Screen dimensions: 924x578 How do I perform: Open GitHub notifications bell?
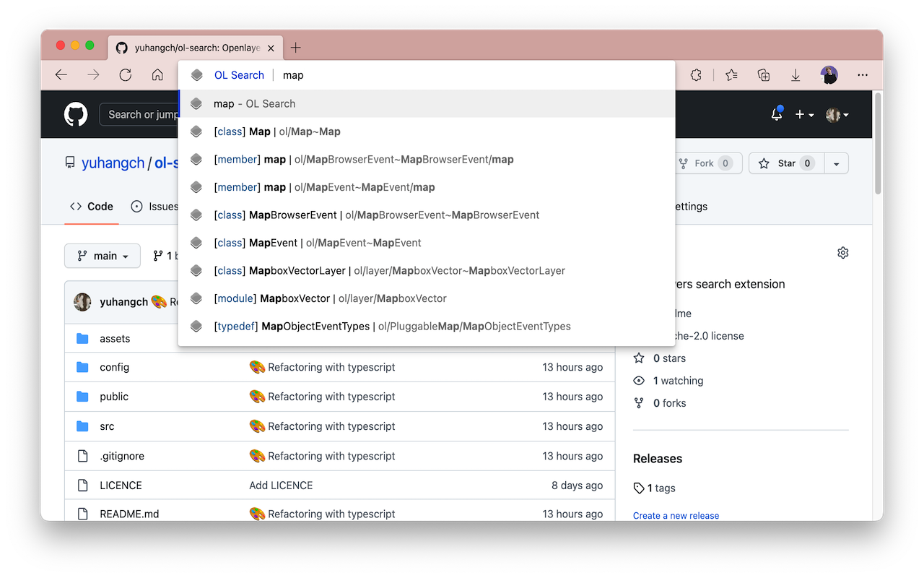(x=777, y=114)
